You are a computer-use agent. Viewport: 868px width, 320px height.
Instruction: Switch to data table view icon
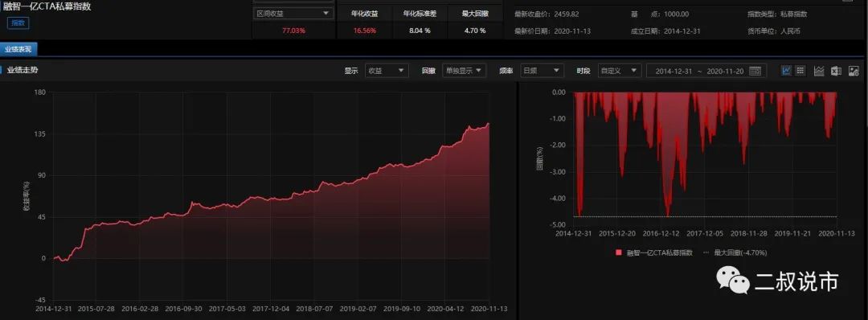[x=800, y=71]
